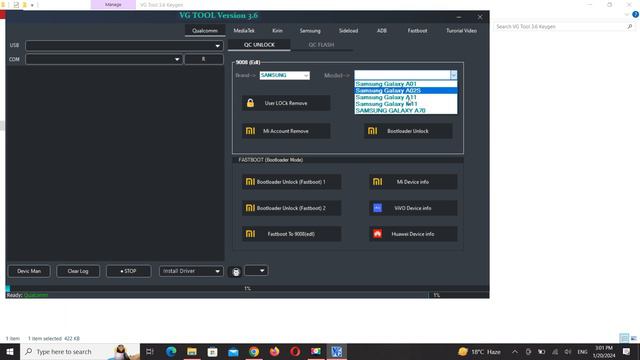Open the Brand dropdown showing SAMSUNG
This screenshot has height=360, width=640.
point(306,76)
